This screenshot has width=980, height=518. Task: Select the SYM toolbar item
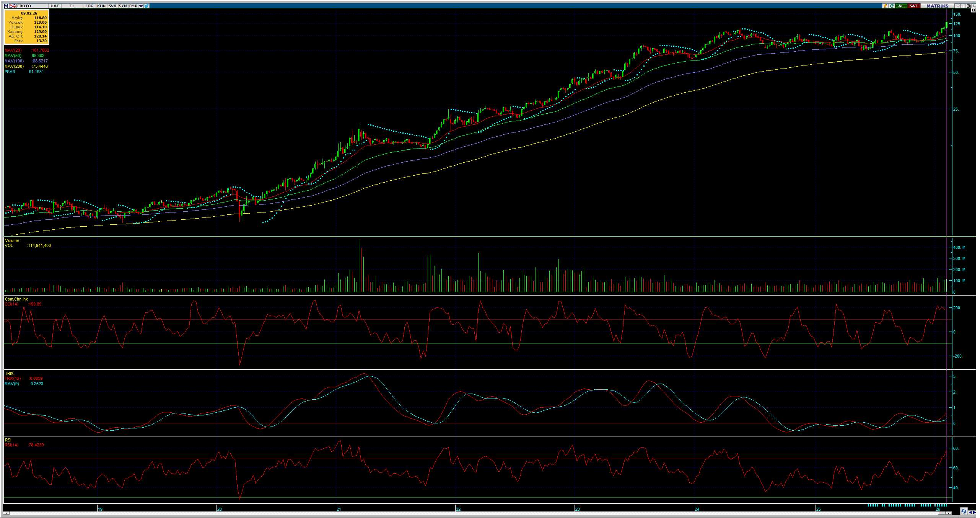(x=123, y=6)
